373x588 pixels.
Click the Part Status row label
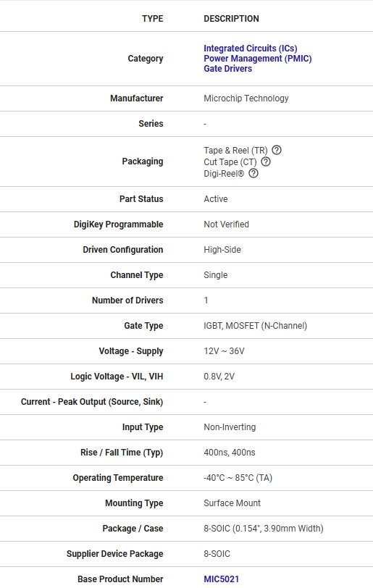tap(141, 199)
